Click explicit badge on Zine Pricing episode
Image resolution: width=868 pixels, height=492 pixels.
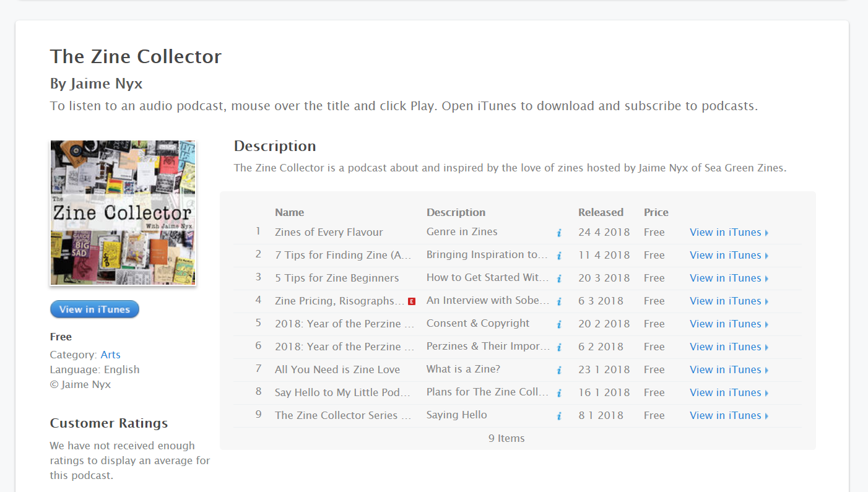[412, 301]
